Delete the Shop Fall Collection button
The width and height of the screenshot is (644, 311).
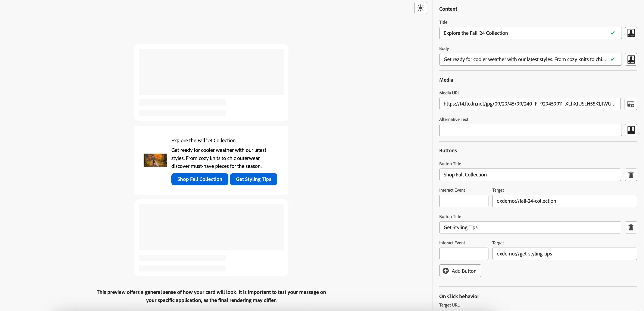631,175
